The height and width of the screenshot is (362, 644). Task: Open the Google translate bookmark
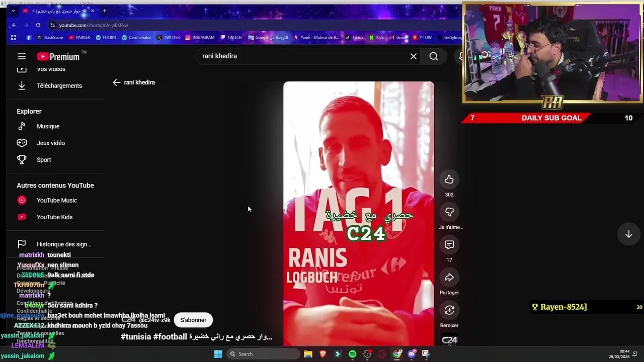268,37
